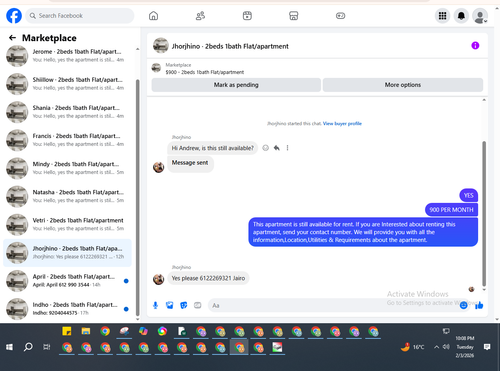
Task: Open the emoji picker in message box
Action: coord(463,305)
